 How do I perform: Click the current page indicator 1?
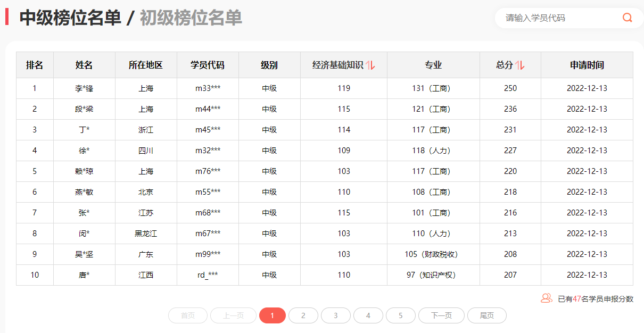pyautogui.click(x=272, y=315)
